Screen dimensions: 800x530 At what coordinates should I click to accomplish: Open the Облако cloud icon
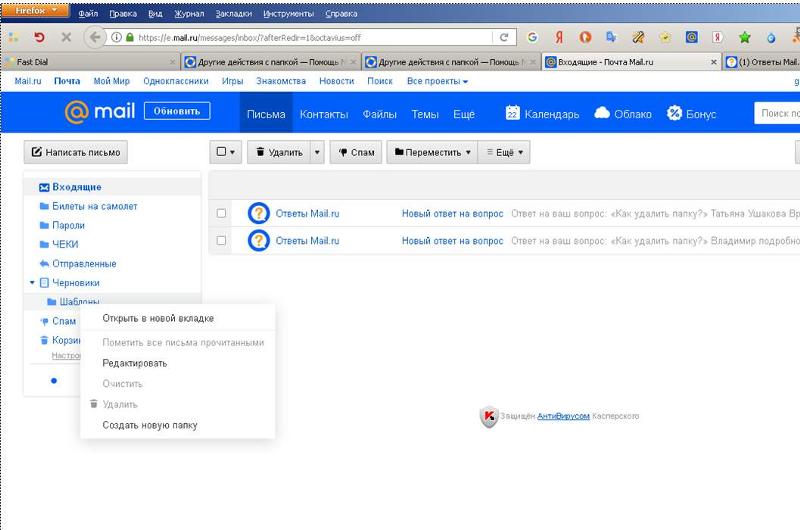point(602,113)
